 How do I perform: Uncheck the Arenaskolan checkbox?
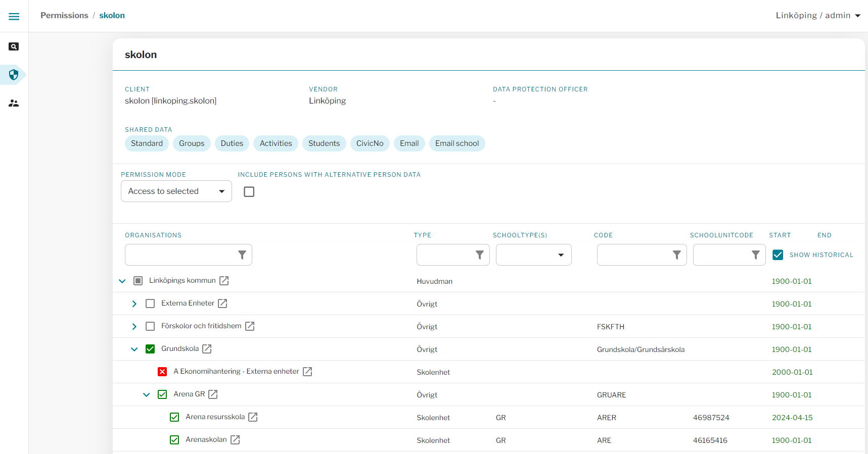tap(174, 440)
